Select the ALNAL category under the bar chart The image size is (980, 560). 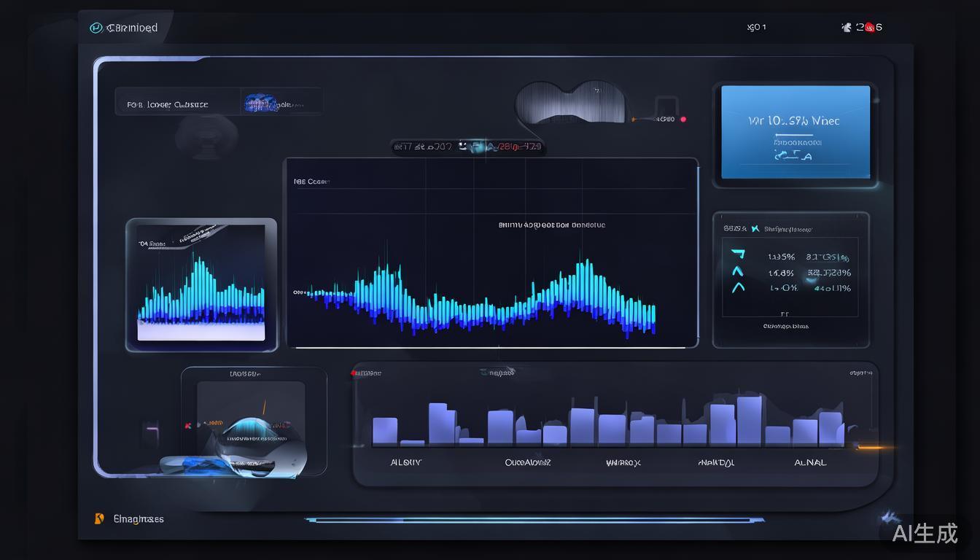pos(809,462)
